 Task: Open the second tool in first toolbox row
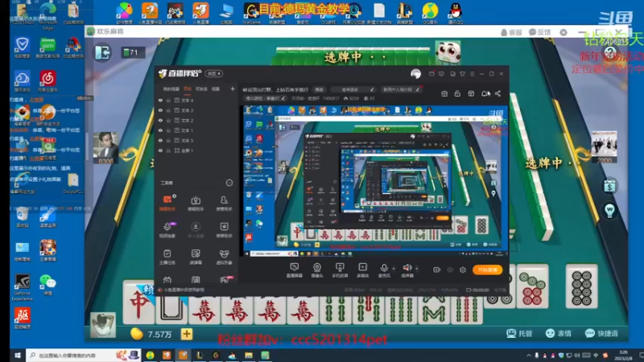[x=196, y=203]
